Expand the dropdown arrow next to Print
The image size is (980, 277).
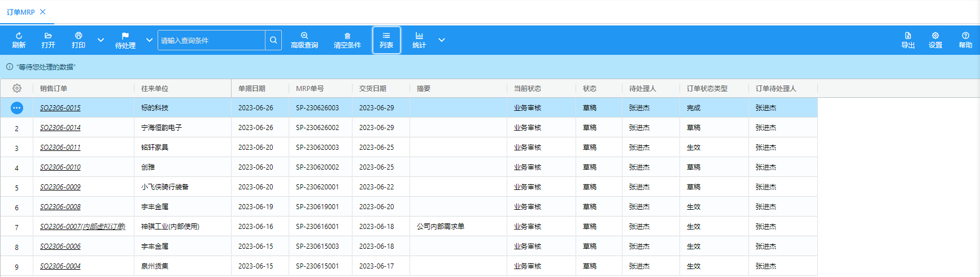pyautogui.click(x=101, y=40)
